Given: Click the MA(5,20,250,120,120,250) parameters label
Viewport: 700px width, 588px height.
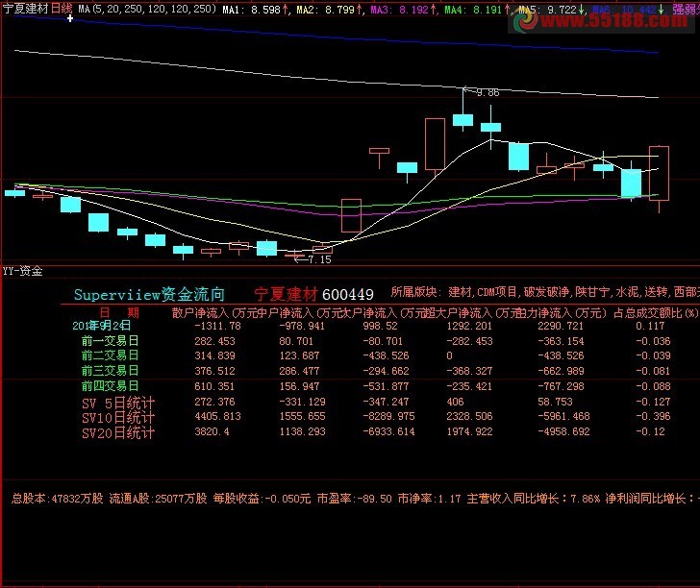Looking at the screenshot, I should (x=147, y=9).
